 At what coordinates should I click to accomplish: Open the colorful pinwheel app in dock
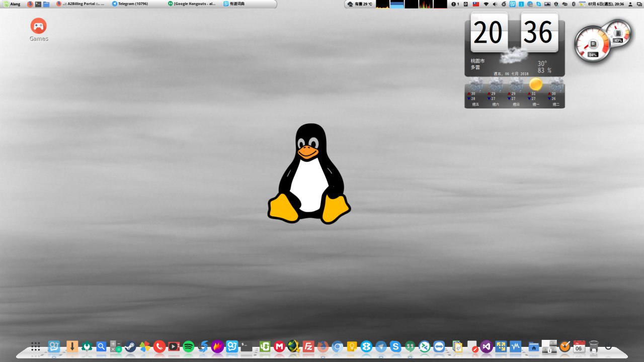click(145, 346)
